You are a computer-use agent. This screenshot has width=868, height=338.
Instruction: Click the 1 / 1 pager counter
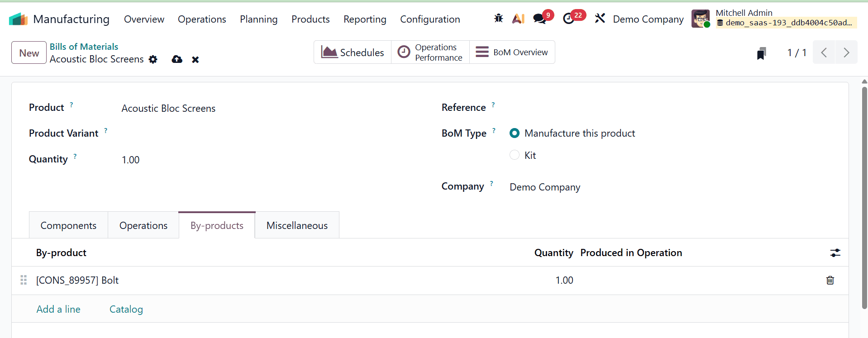coord(797,52)
